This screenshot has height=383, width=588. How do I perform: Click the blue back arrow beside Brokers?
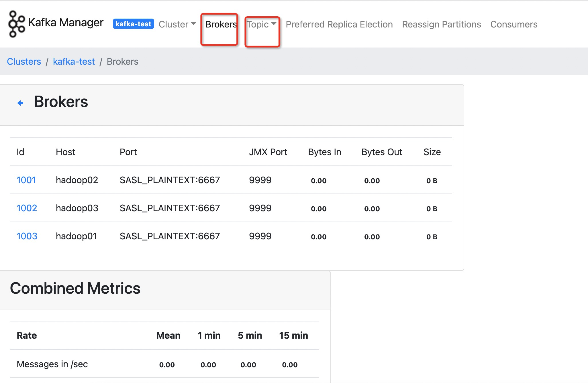click(20, 103)
